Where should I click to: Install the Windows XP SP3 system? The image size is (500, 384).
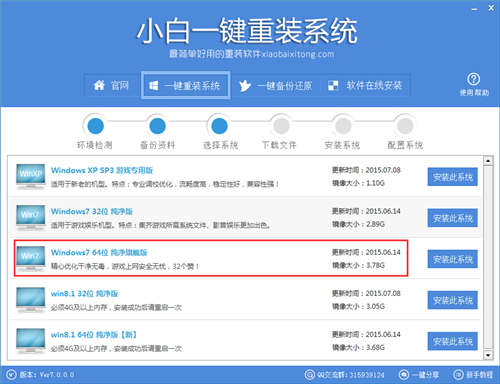pos(452,177)
